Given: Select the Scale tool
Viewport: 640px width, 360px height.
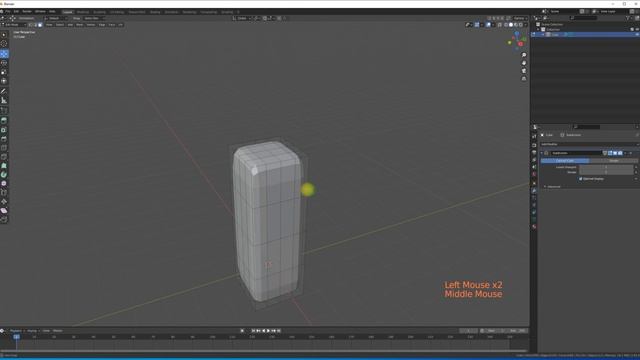Looking at the screenshot, I should coord(4,72).
